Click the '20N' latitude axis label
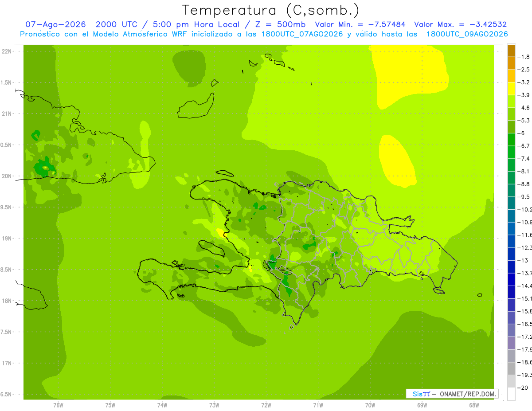532x411 pixels. 8,176
